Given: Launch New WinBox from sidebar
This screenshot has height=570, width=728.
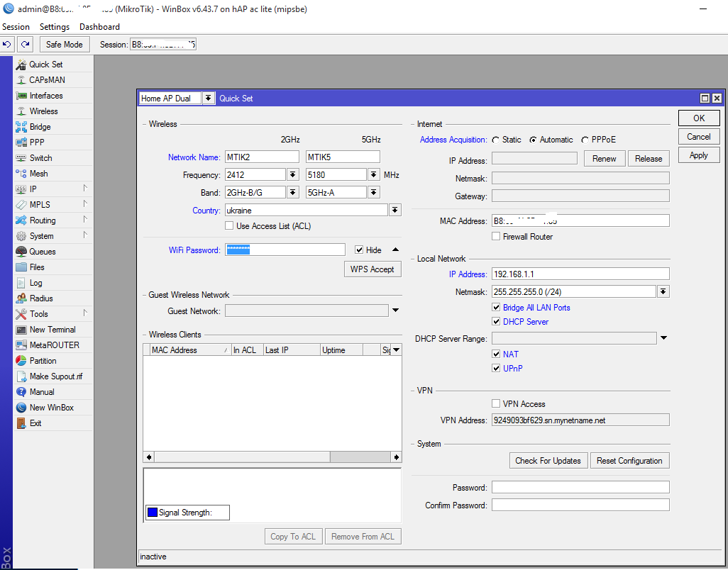Looking at the screenshot, I should pos(53,408).
